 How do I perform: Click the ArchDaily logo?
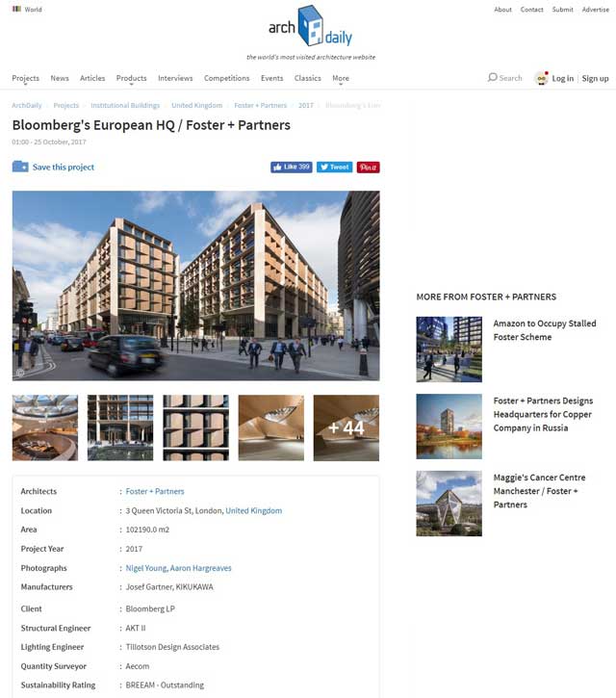pos(310,26)
